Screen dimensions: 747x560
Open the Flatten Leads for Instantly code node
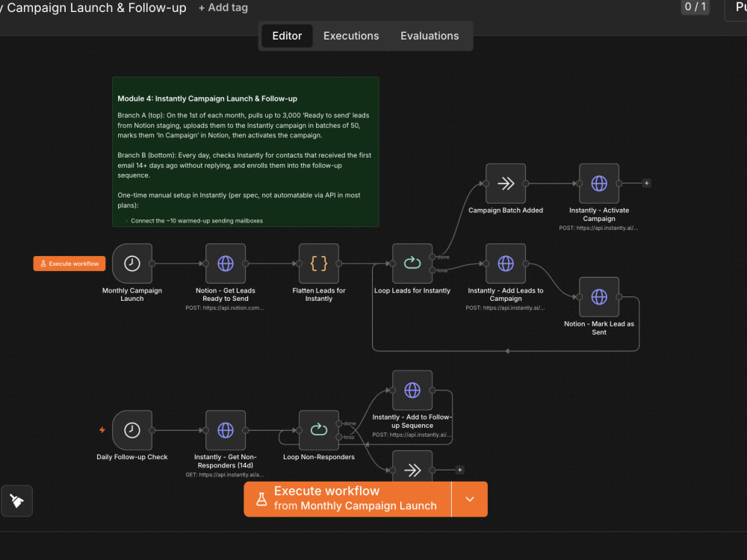pyautogui.click(x=319, y=264)
